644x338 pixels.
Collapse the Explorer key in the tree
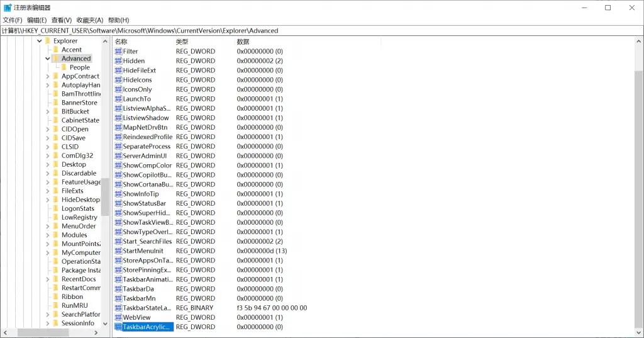pos(40,41)
